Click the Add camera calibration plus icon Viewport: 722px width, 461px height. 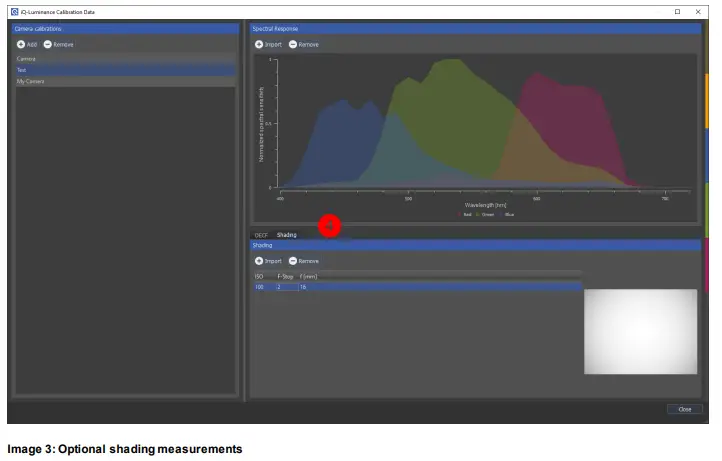[21, 44]
